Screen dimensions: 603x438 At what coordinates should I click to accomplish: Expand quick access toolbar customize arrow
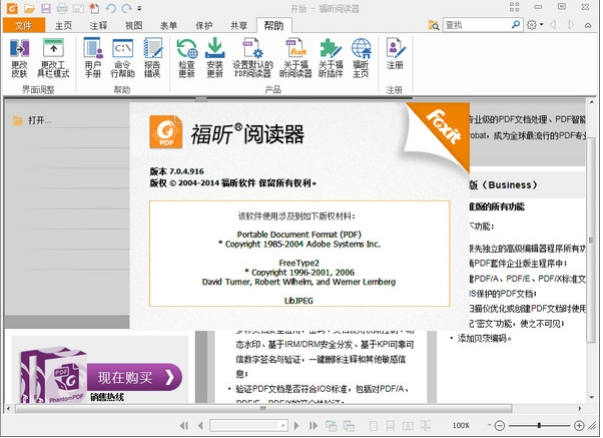pyautogui.click(x=139, y=8)
